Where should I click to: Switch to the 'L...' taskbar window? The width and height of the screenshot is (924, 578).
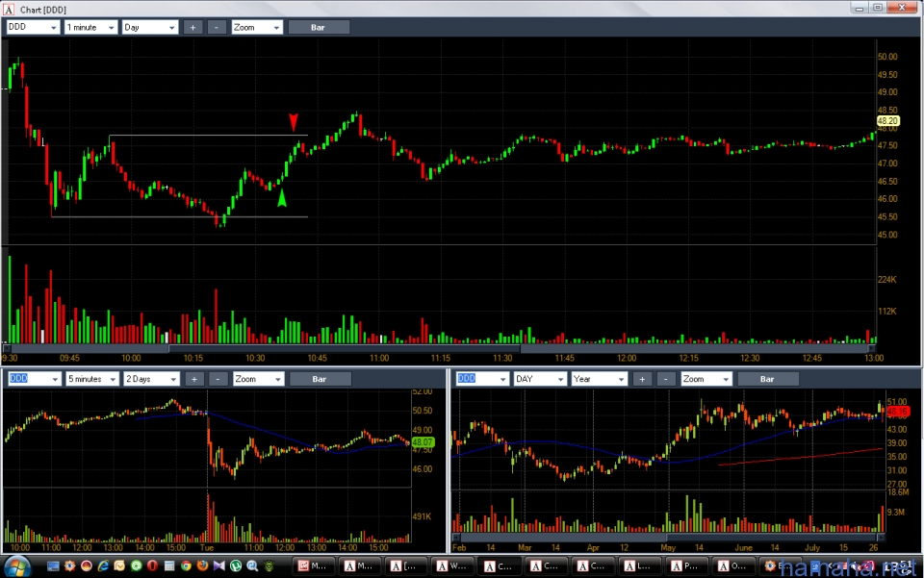pos(639,566)
